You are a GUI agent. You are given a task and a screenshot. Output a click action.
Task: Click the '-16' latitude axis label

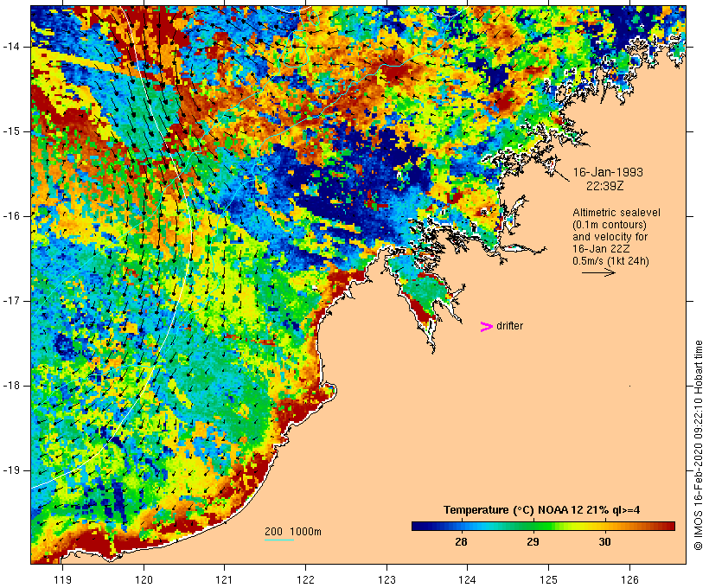pos(11,216)
